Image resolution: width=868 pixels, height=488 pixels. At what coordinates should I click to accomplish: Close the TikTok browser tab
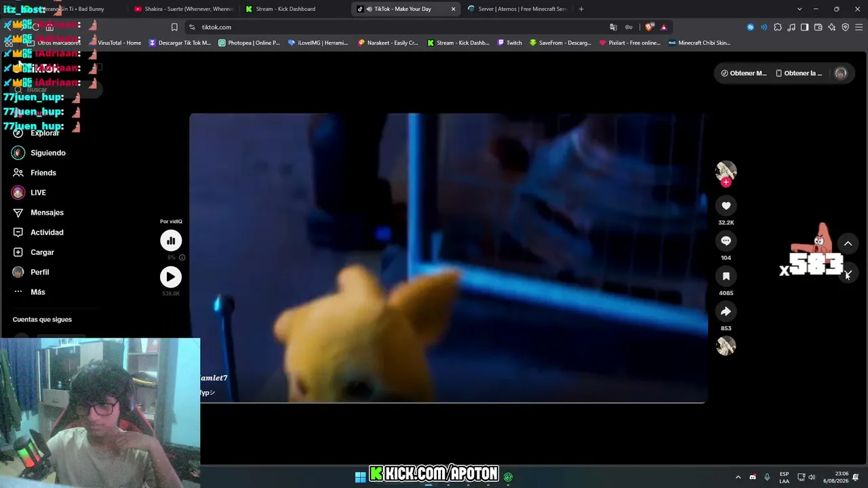tap(453, 9)
